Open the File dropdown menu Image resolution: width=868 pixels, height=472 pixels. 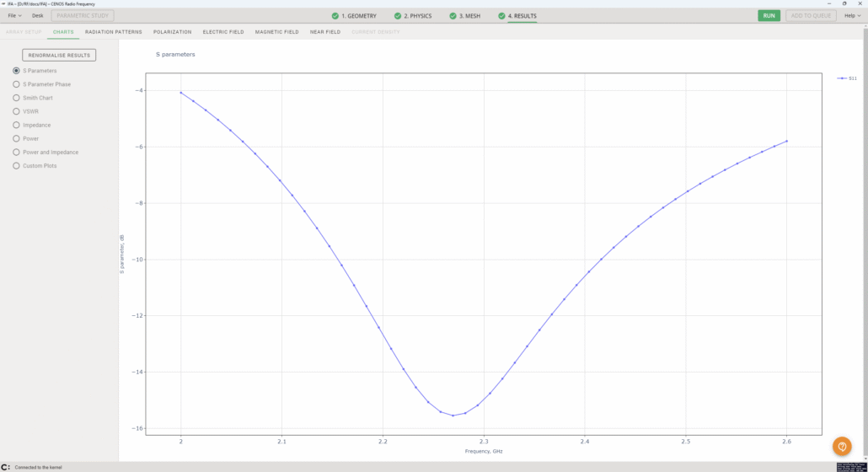pos(14,16)
